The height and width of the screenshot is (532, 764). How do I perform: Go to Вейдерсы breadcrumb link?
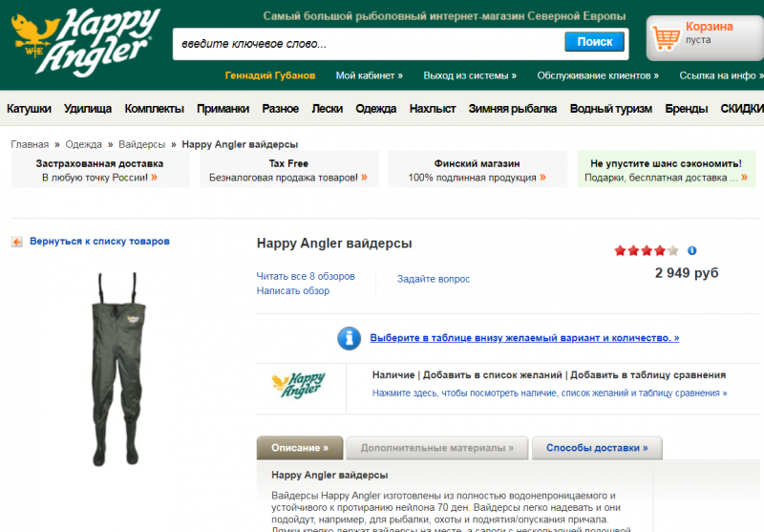(141, 144)
